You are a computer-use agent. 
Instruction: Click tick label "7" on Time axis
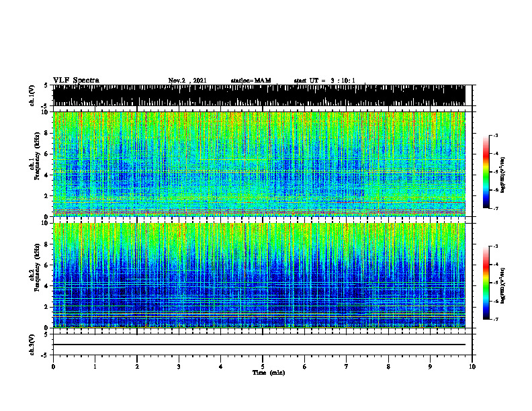coord(347,367)
